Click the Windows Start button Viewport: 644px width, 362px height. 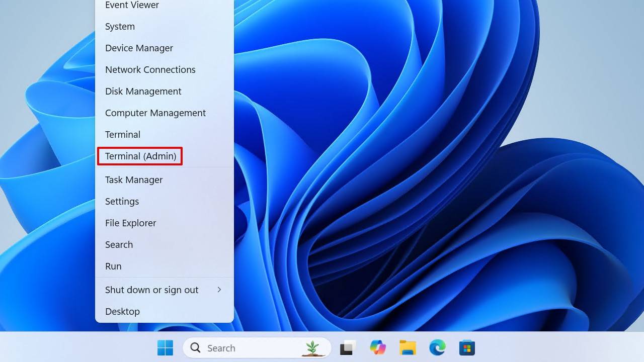click(x=165, y=347)
